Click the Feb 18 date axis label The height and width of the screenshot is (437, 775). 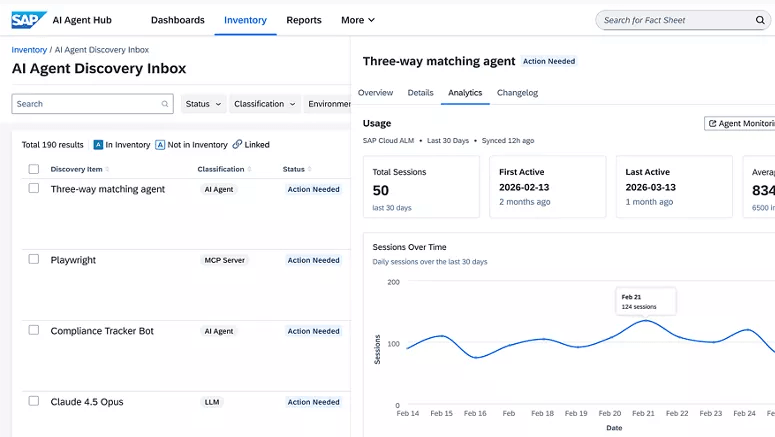pyautogui.click(x=542, y=413)
